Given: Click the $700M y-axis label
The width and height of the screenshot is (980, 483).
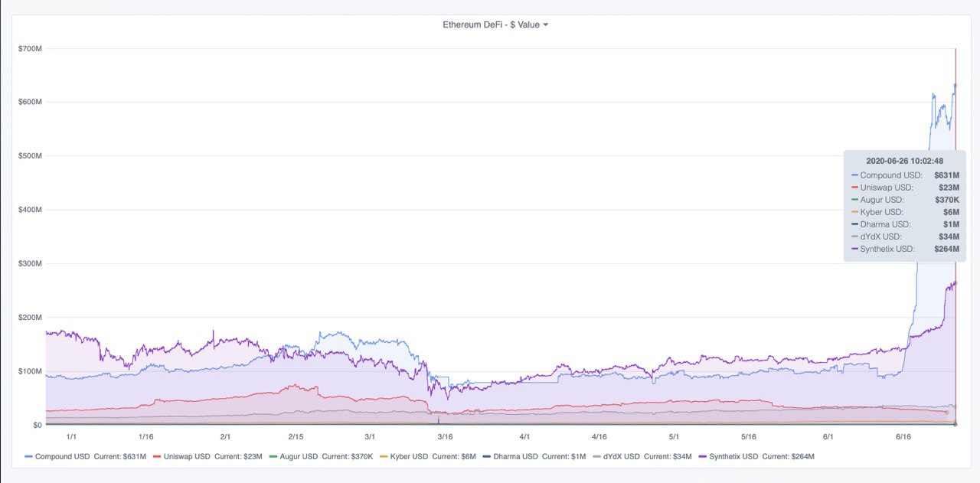Looking at the screenshot, I should point(30,48).
